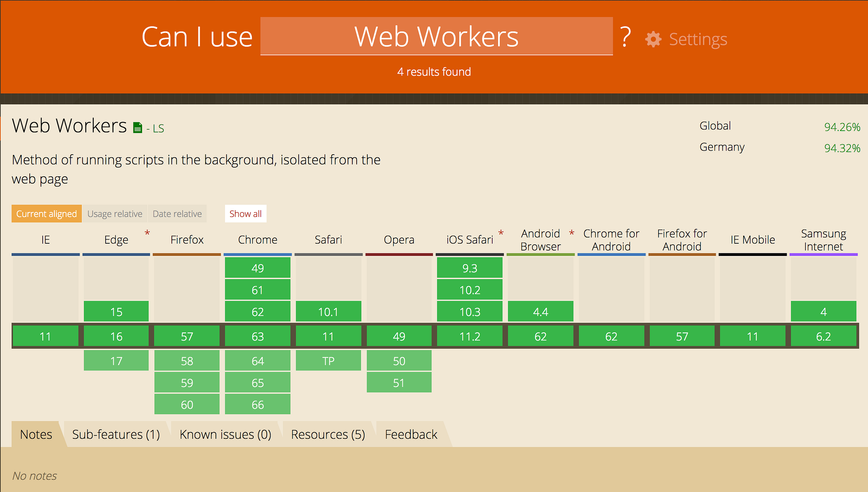This screenshot has width=868, height=492.
Task: Switch to Usage relative view
Action: (x=115, y=214)
